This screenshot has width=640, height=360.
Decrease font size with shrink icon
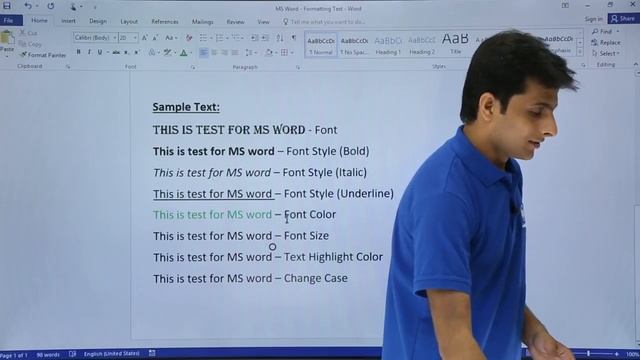point(155,38)
